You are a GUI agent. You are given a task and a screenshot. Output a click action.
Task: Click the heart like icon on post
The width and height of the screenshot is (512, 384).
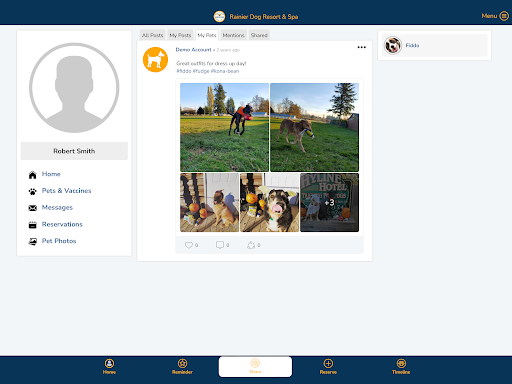(189, 245)
